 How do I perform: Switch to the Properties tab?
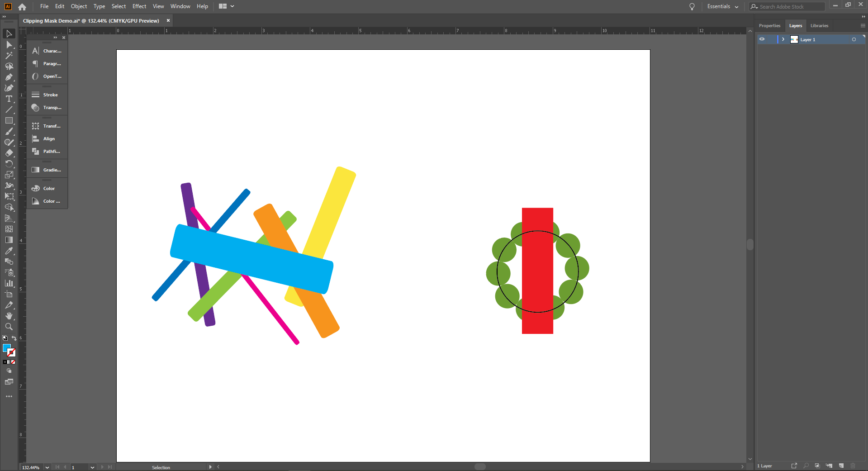pyautogui.click(x=769, y=26)
